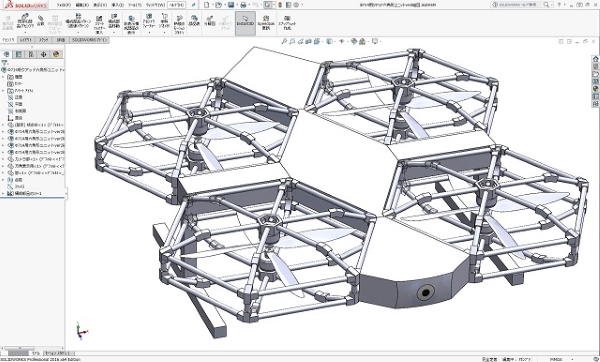Click the Edit Appearance color ball icon

353,41
